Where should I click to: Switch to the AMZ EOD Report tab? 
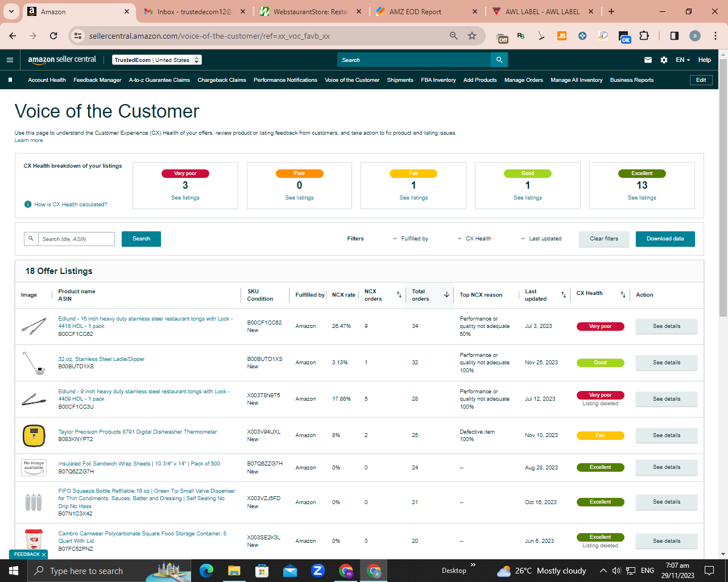427,11
